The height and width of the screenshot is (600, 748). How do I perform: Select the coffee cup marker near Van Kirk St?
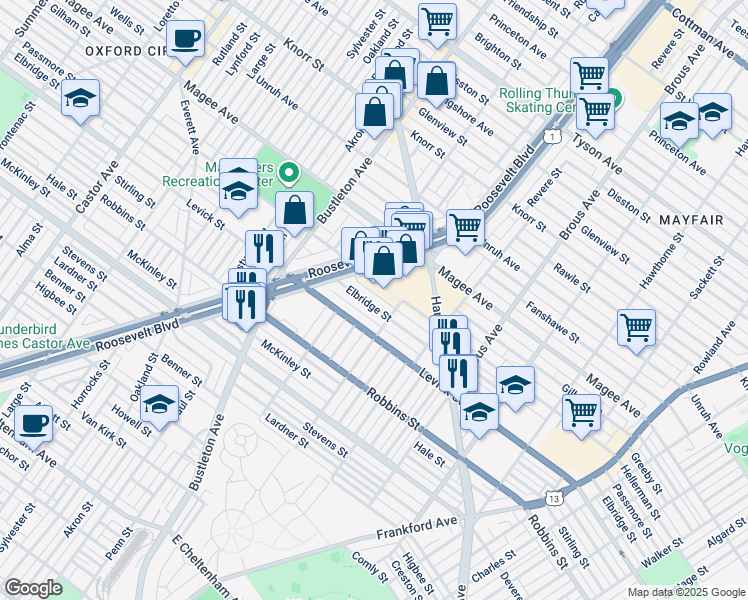point(33,424)
